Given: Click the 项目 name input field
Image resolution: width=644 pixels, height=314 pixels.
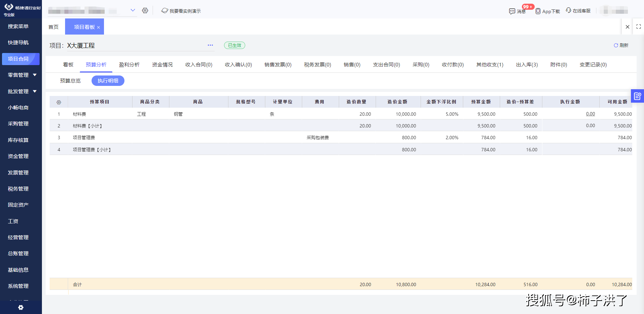Looking at the screenshot, I should (134, 46).
